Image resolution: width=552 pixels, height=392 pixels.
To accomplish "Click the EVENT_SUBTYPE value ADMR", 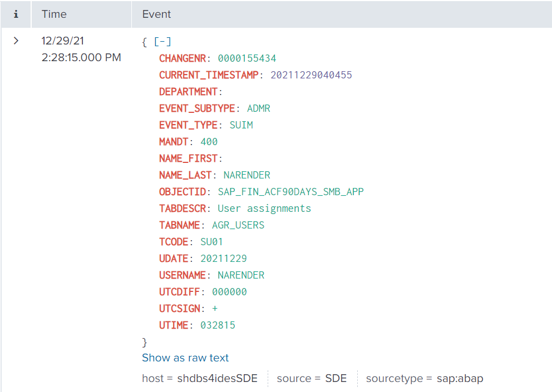I will pos(259,108).
